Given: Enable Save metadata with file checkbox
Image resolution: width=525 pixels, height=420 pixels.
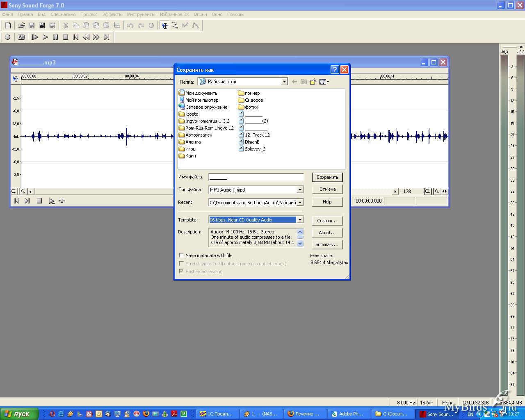Looking at the screenshot, I should pos(181,256).
